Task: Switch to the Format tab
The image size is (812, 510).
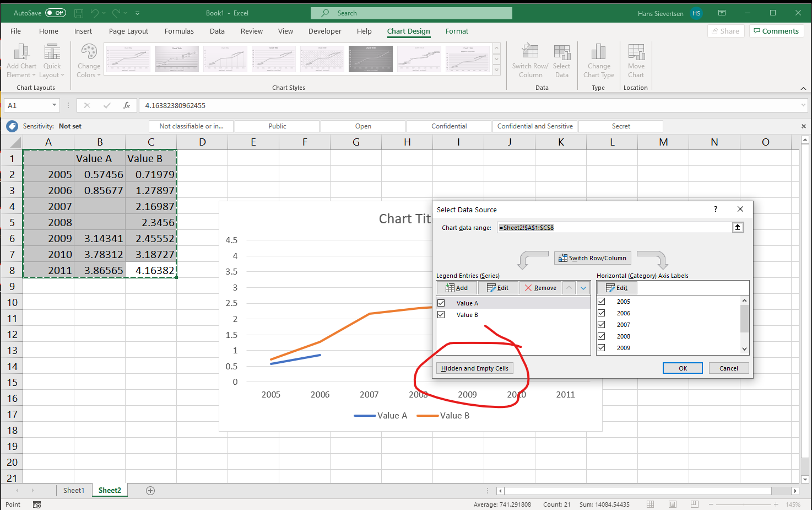Action: (457, 31)
